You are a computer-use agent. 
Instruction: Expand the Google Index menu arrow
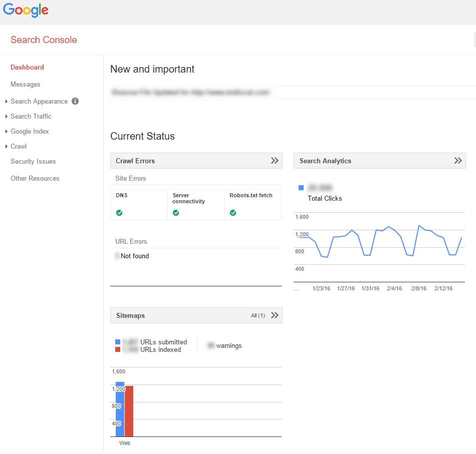(x=7, y=131)
